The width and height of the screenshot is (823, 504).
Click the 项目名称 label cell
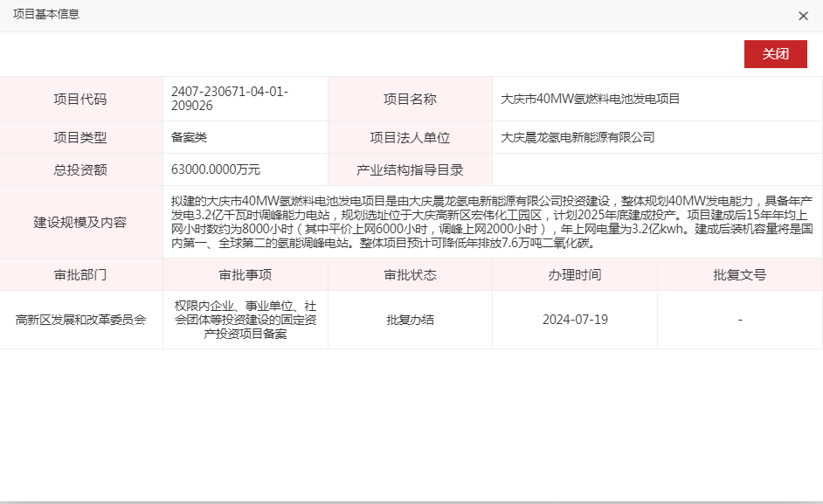pos(410,100)
